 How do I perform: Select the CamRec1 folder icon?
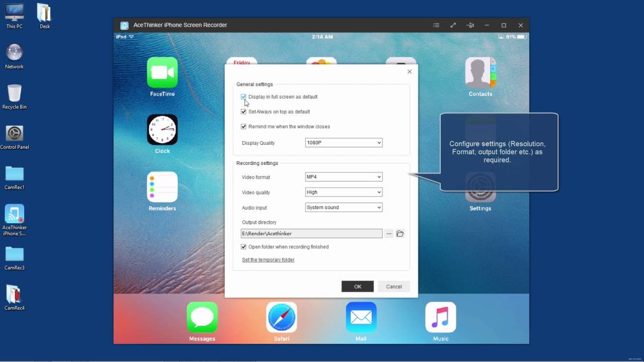click(x=14, y=177)
